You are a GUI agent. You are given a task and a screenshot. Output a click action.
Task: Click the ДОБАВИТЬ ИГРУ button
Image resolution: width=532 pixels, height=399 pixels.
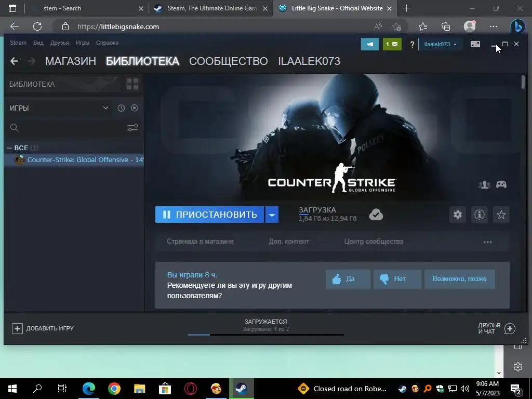tap(43, 328)
